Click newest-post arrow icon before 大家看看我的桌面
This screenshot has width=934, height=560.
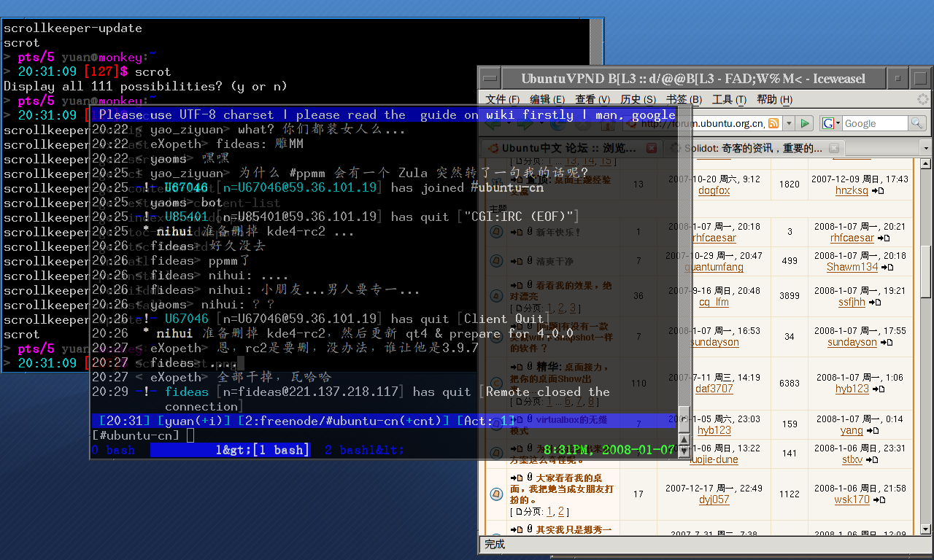tap(517, 478)
